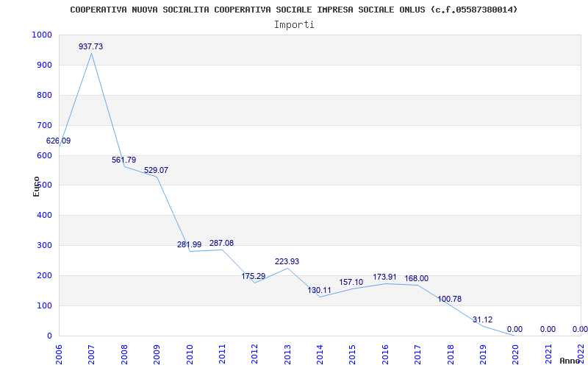Click the 1000 y-axis tick label

[x=42, y=35]
